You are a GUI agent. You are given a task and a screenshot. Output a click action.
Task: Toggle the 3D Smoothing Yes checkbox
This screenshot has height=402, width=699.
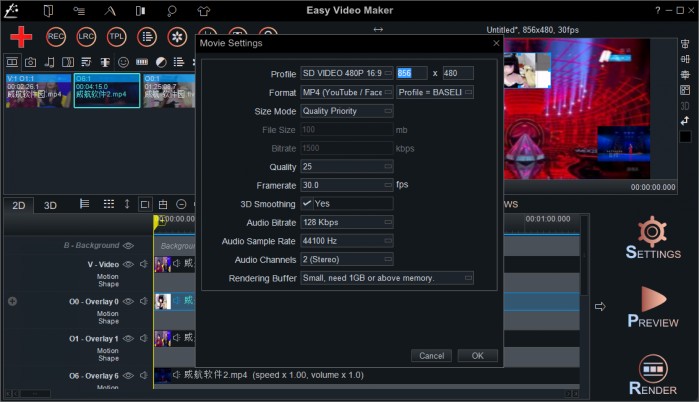point(307,203)
